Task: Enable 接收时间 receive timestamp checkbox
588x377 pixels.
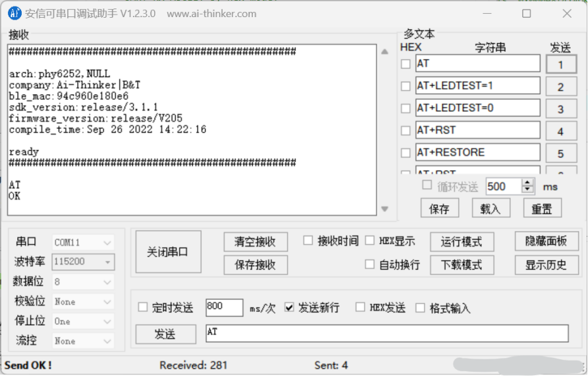Action: tap(308, 240)
